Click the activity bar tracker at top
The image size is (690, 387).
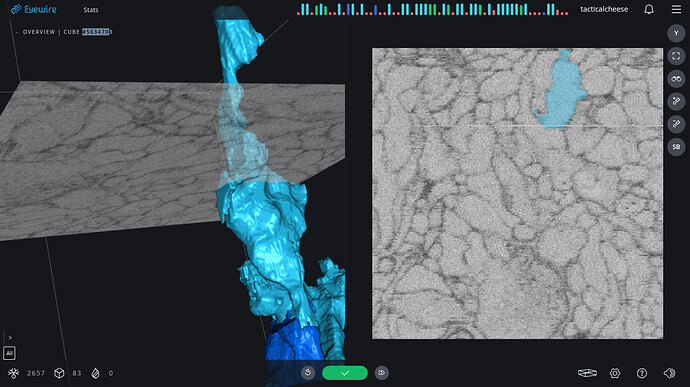[x=432, y=9]
